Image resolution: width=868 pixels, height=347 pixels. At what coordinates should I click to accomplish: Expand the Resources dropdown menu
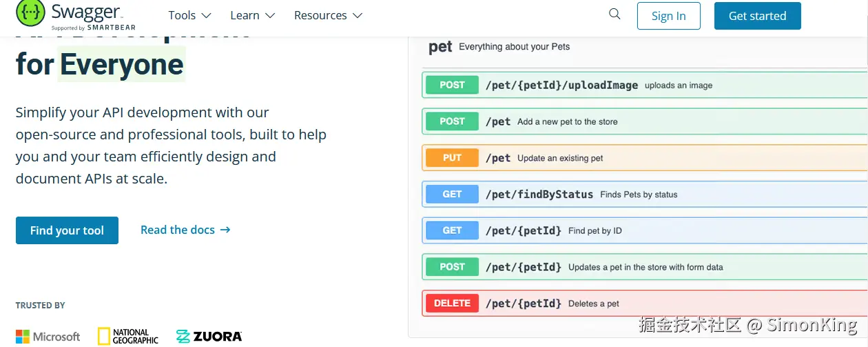328,15
